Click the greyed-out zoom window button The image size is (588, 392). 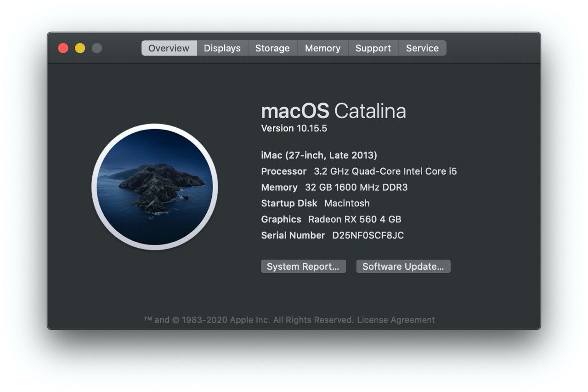coord(96,48)
